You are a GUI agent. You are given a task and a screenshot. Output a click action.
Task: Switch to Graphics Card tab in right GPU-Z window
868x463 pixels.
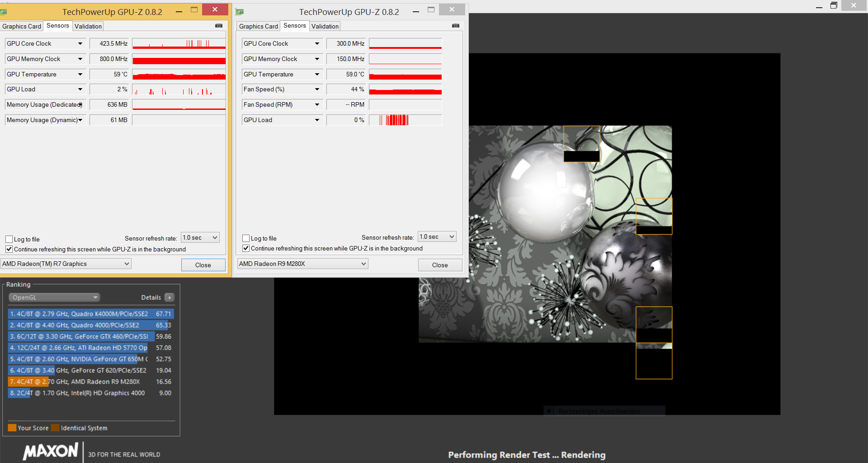(259, 26)
